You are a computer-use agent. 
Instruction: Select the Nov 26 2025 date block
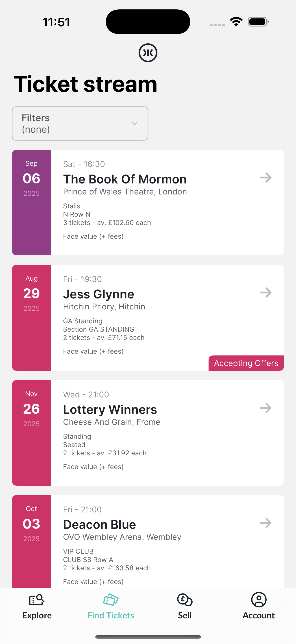pos(31,433)
